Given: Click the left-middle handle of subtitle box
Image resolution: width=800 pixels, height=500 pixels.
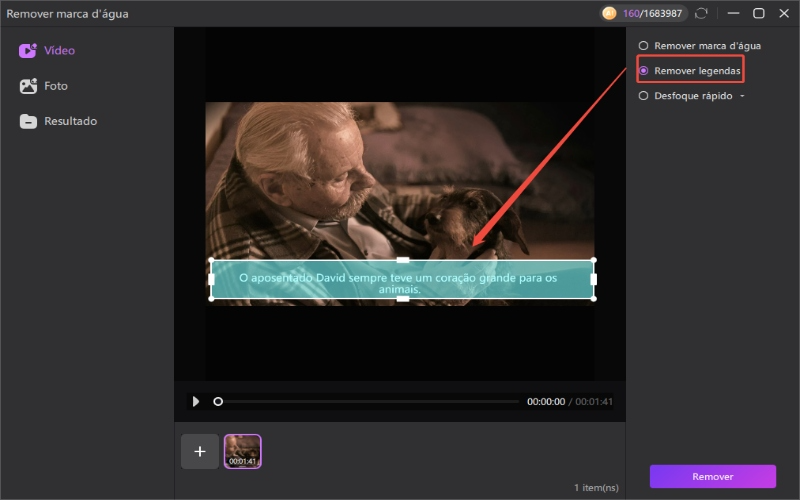Looking at the screenshot, I should click(212, 279).
